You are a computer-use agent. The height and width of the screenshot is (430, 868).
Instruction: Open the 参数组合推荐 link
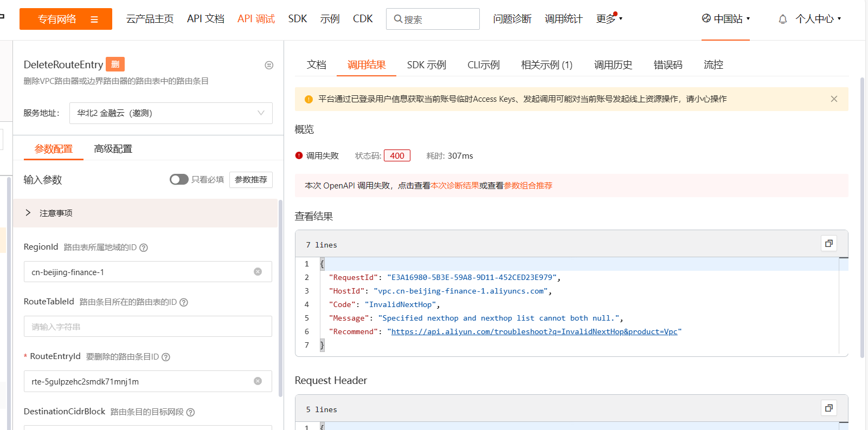coord(528,186)
